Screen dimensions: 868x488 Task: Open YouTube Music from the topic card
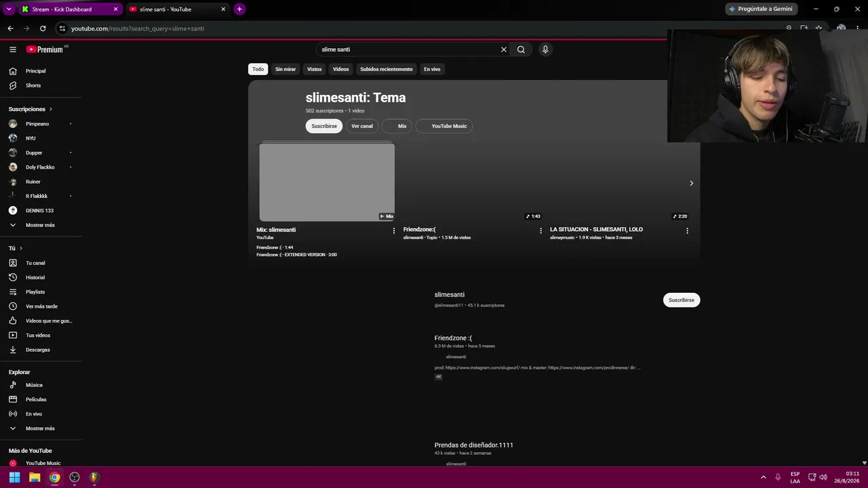[x=444, y=126]
